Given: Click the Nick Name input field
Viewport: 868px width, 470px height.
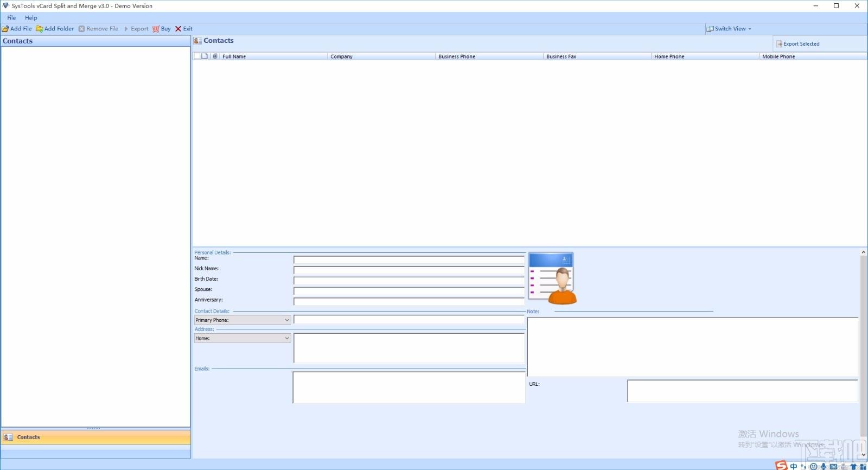Looking at the screenshot, I should click(x=410, y=270).
